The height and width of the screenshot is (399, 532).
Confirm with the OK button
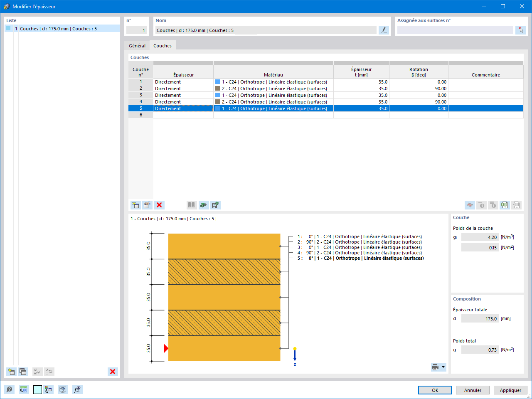point(435,390)
